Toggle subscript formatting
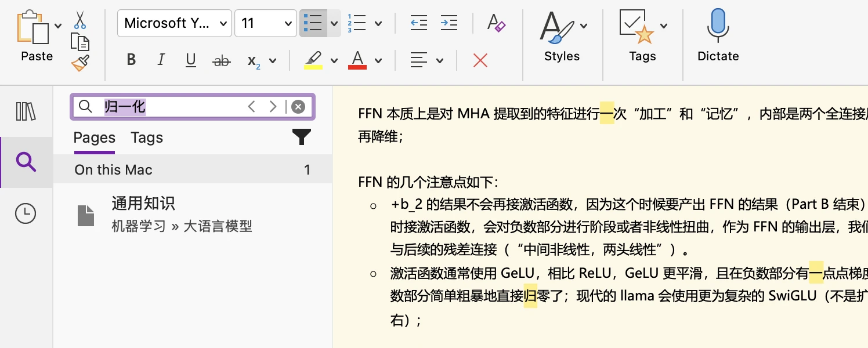Screen dimensions: 868x348 click(254, 61)
